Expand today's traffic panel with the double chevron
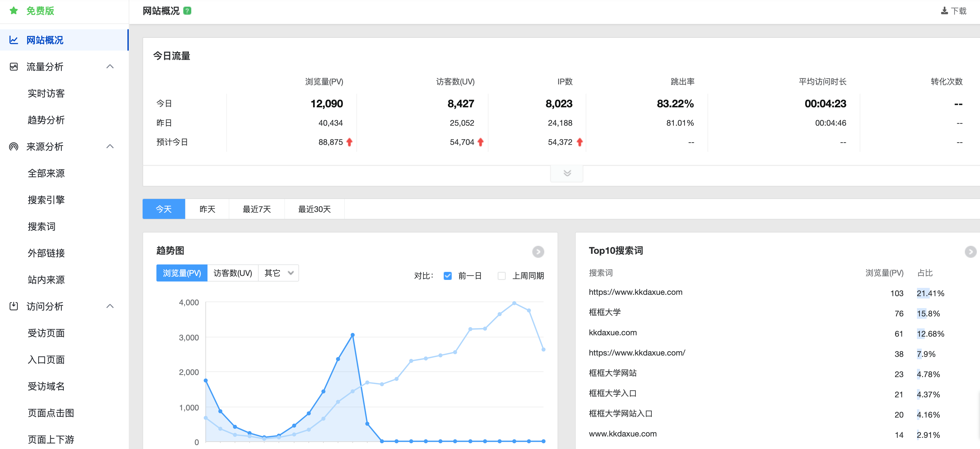This screenshot has height=449, width=980. (x=567, y=173)
